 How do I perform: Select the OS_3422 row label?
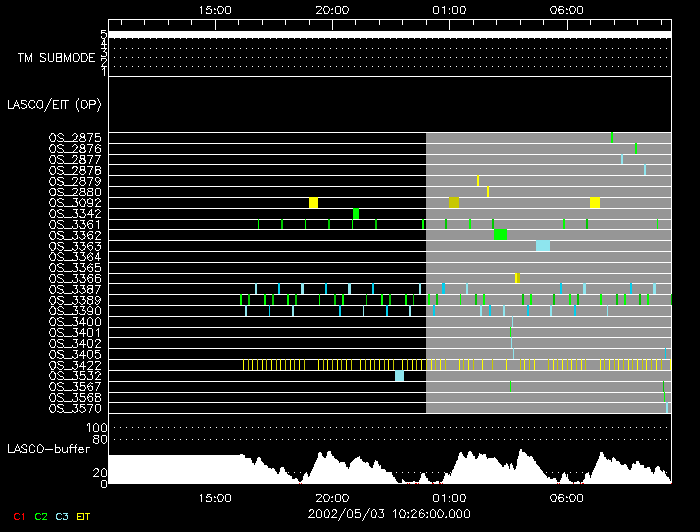[75, 365]
